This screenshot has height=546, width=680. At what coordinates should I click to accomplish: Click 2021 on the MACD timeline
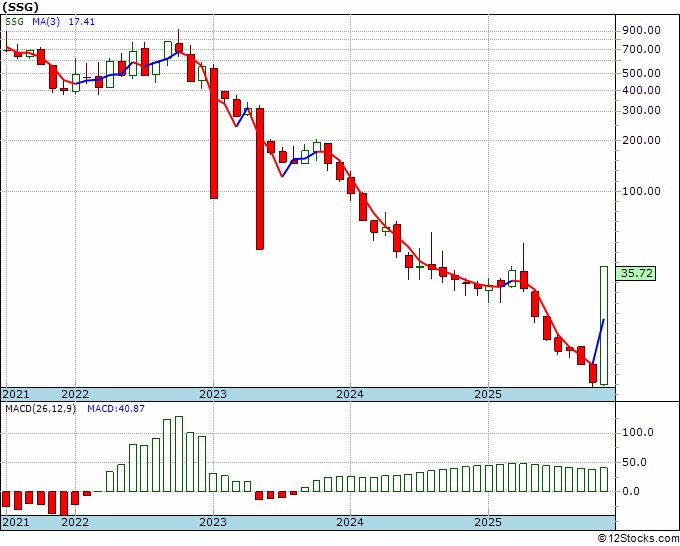tap(16, 522)
